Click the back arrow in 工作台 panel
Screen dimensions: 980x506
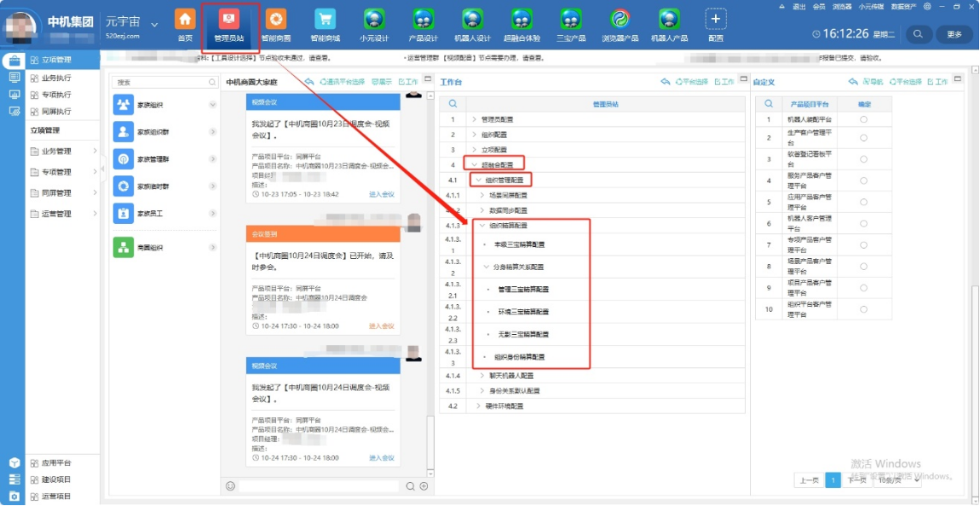(665, 82)
